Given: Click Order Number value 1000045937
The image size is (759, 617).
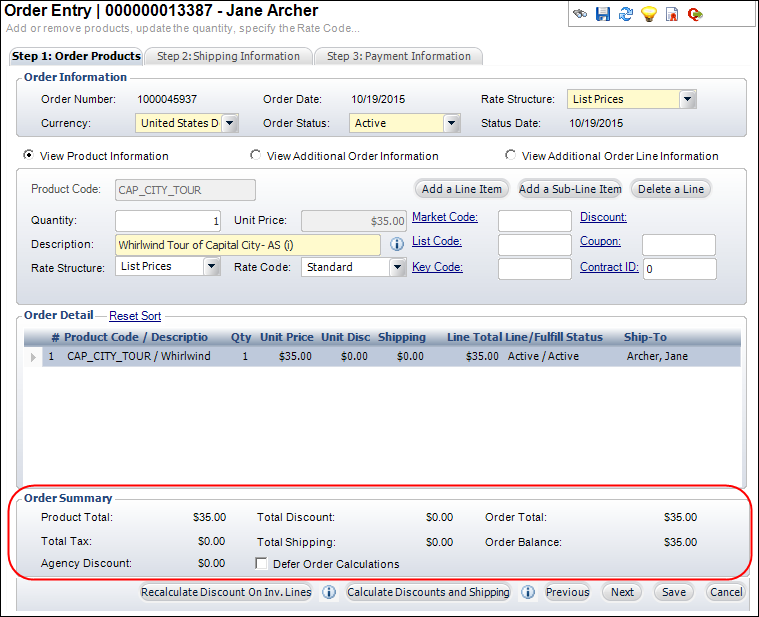Looking at the screenshot, I should click(x=167, y=99).
